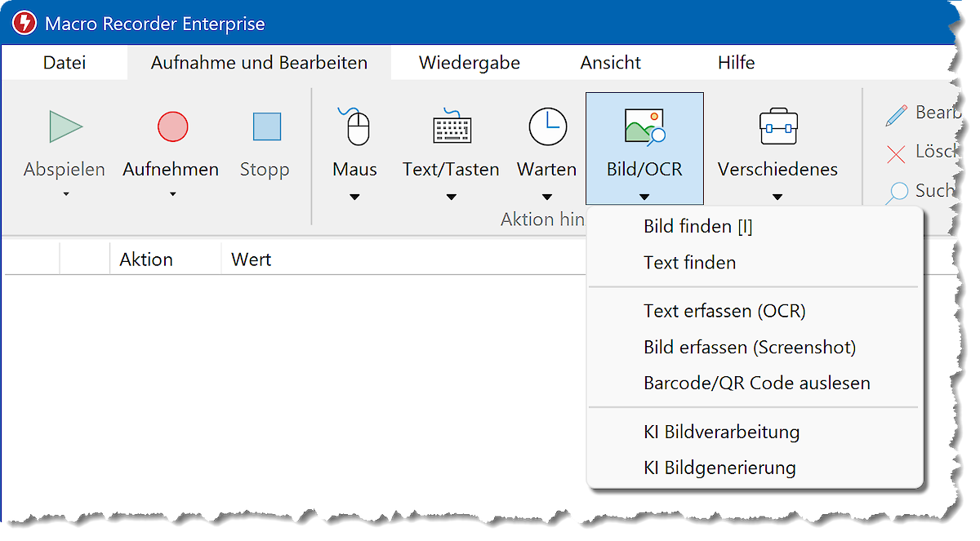Screen dimensions: 980x541
Task: Click the Bild/OCR picture icon
Action: (x=644, y=127)
